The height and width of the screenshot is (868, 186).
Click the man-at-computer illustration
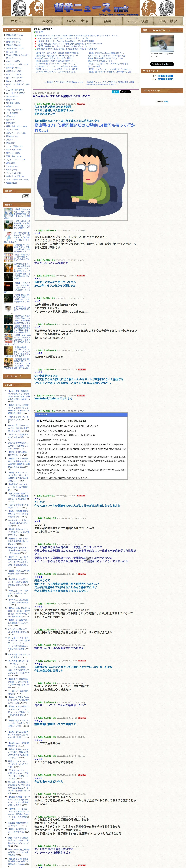pos(81,177)
